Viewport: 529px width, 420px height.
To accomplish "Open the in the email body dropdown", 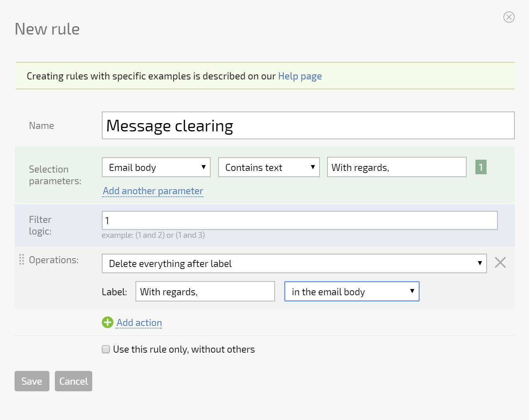I will 352,292.
